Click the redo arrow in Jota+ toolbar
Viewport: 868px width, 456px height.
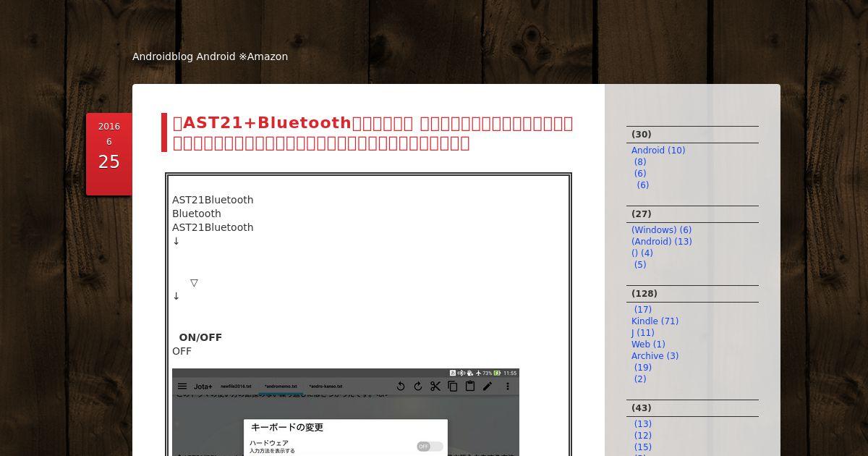point(417,387)
